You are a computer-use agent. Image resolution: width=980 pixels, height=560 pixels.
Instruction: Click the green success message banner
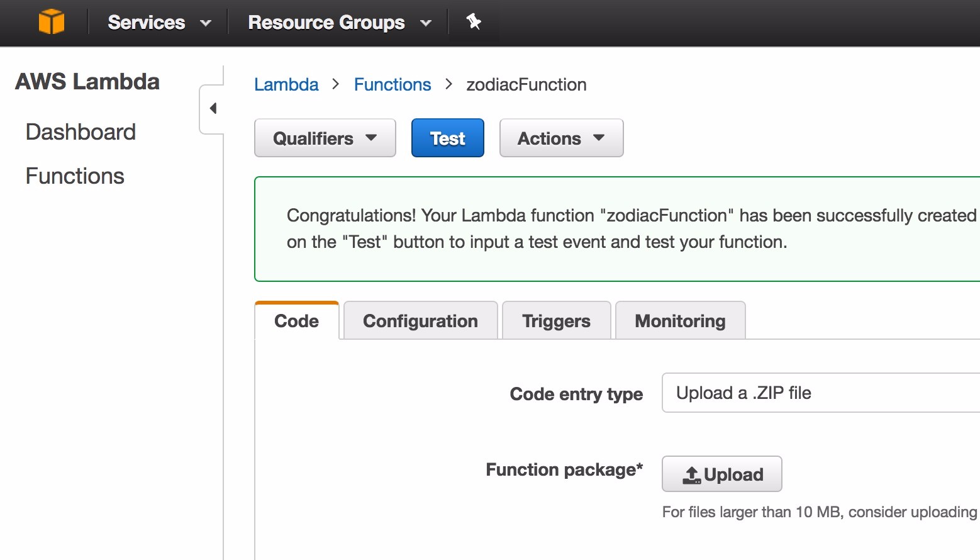[x=616, y=229]
